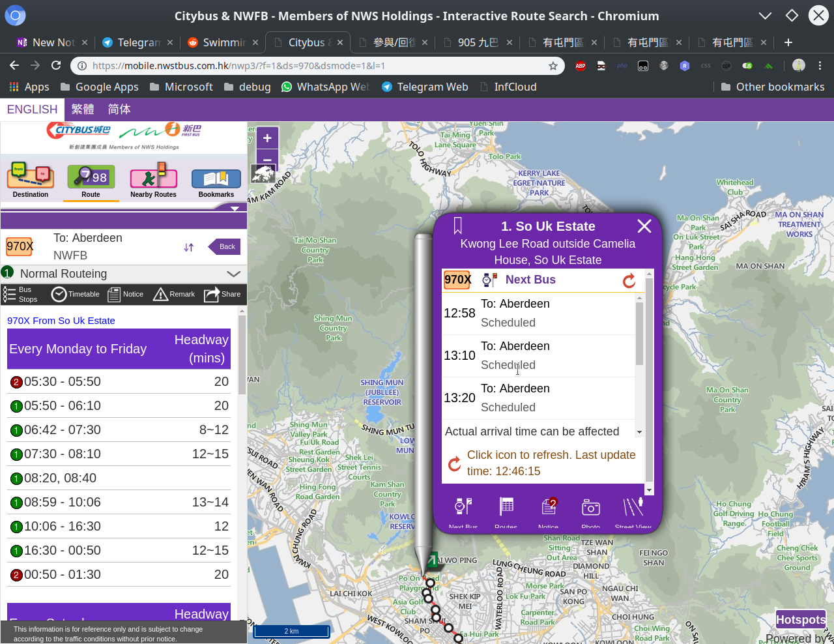Open Hotspots button on map

801,620
